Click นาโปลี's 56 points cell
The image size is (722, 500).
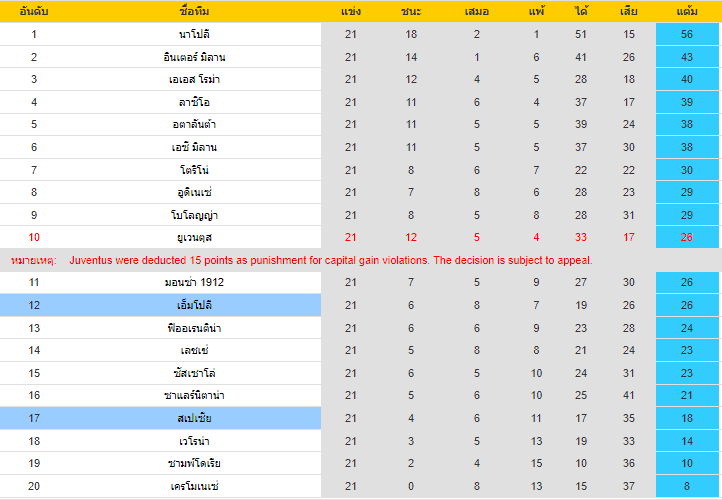point(687,34)
